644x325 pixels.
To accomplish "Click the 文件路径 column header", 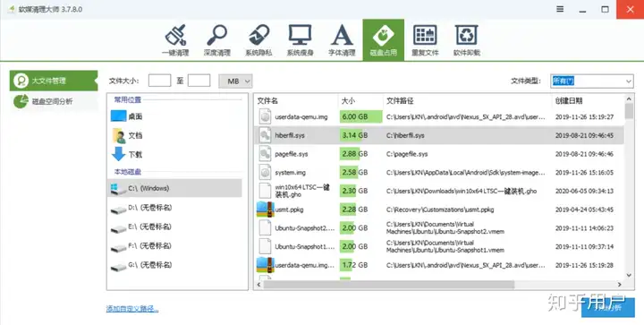I will click(467, 100).
